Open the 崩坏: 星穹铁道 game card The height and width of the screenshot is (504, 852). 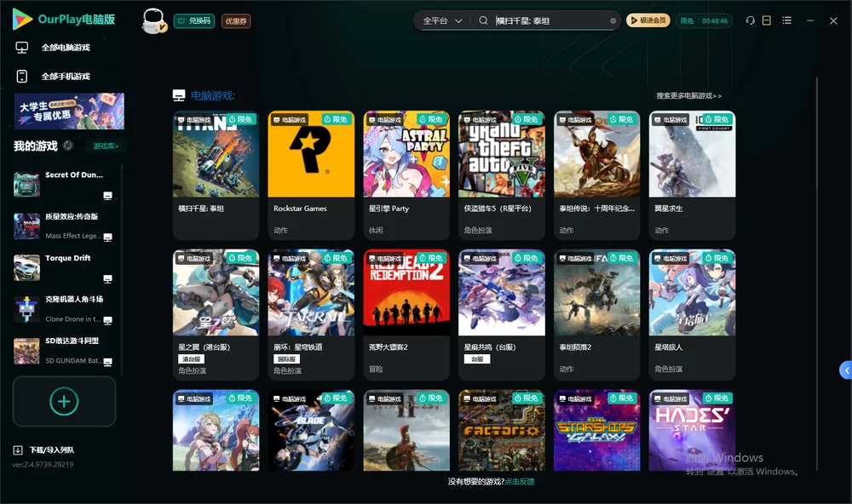[x=311, y=314]
